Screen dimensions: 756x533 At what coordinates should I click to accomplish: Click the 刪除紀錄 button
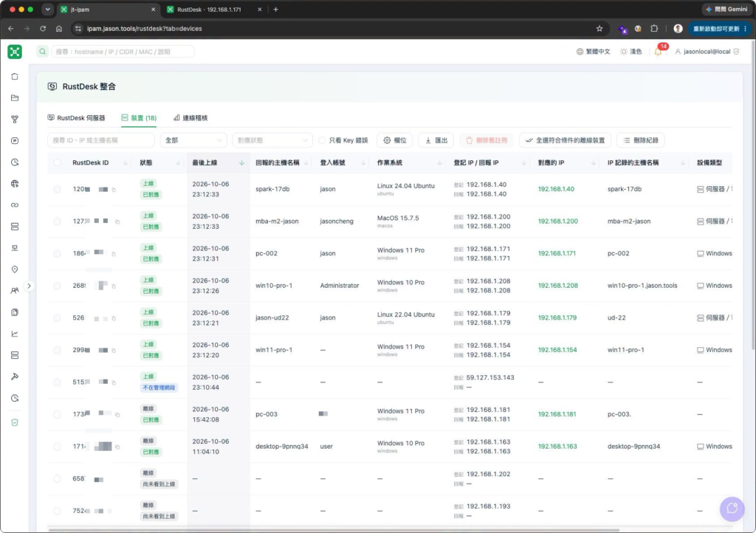641,140
